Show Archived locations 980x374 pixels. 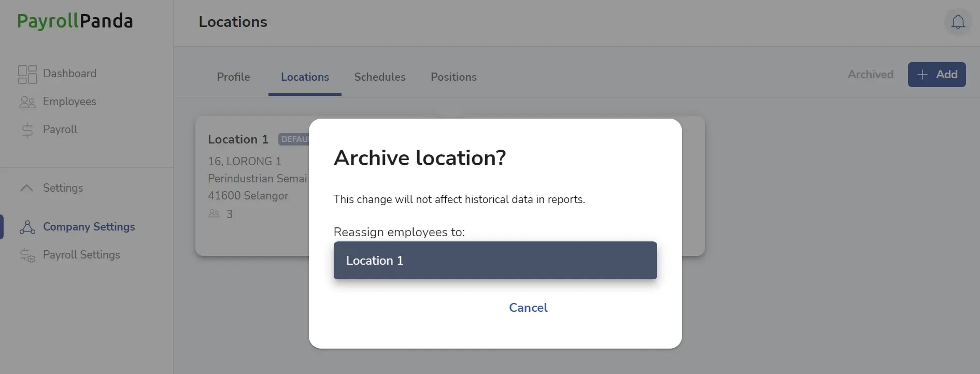(870, 75)
